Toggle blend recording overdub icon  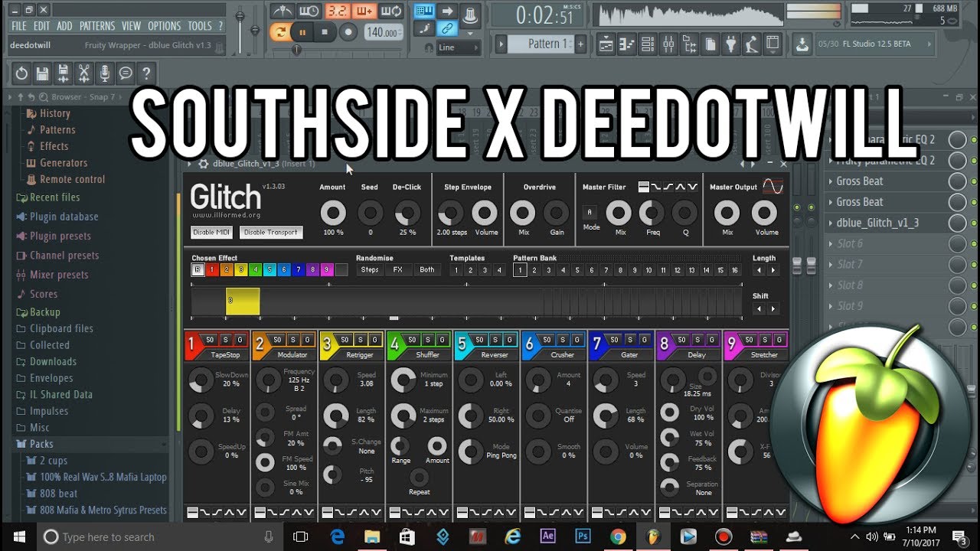(x=364, y=11)
